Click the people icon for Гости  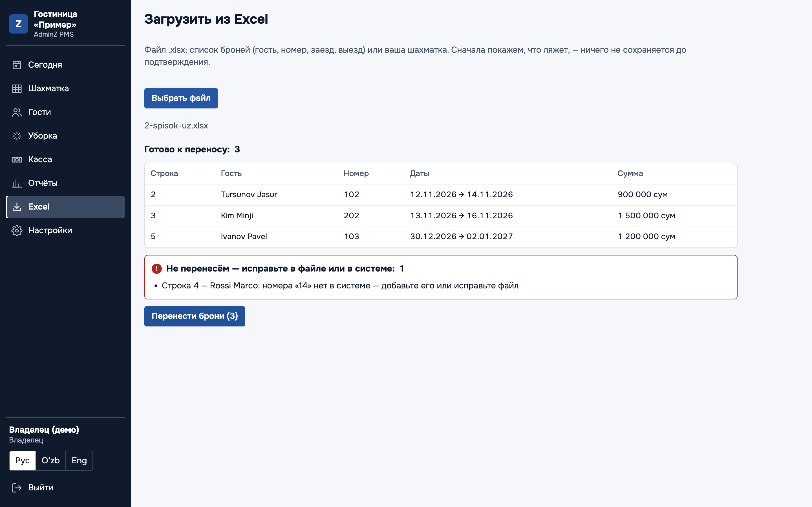[x=17, y=112]
